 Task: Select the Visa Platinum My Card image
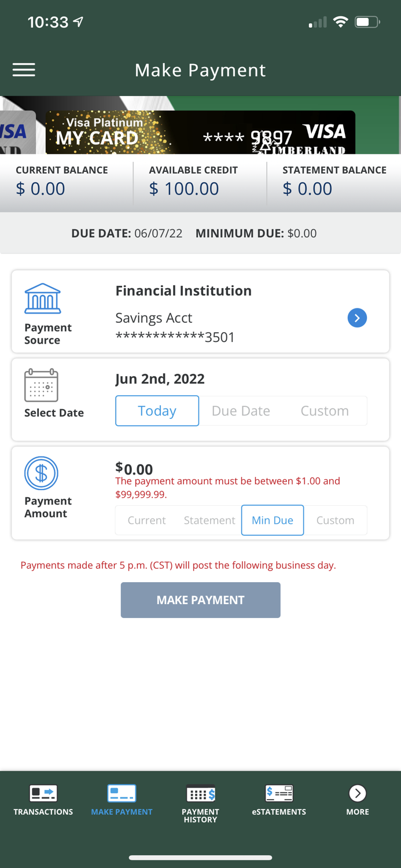pos(200,133)
